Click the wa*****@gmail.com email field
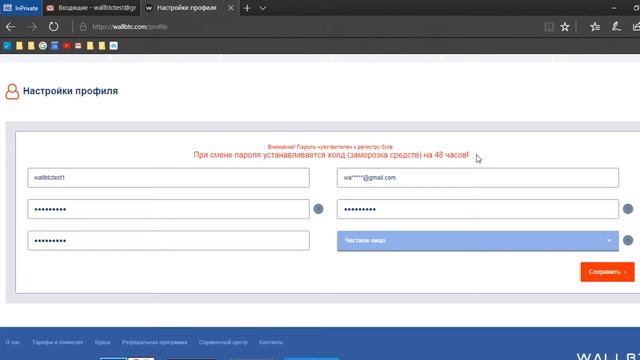Image resolution: width=640 pixels, height=360 pixels. pyautogui.click(x=478, y=178)
